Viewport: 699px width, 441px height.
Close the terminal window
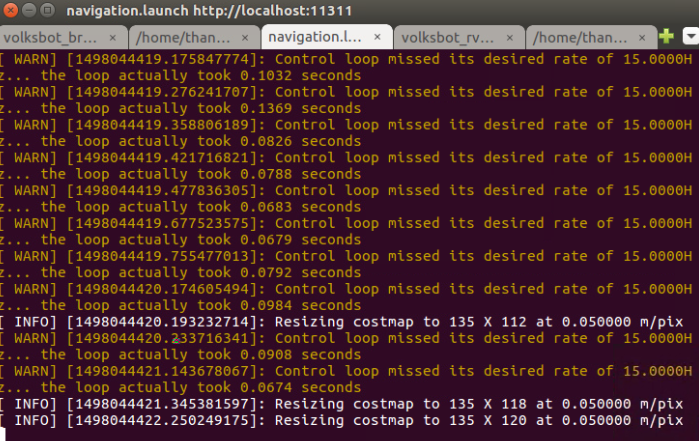click(x=12, y=11)
